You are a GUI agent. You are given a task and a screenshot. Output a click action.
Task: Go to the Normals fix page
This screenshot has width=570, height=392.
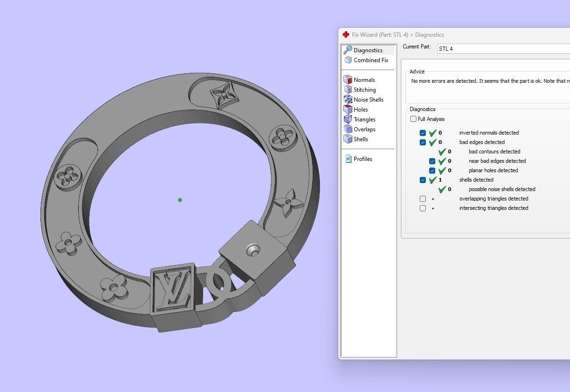(364, 80)
